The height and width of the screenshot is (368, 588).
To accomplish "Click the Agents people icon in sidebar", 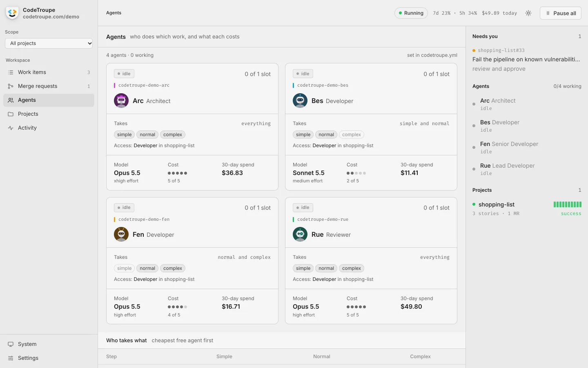I will (11, 100).
